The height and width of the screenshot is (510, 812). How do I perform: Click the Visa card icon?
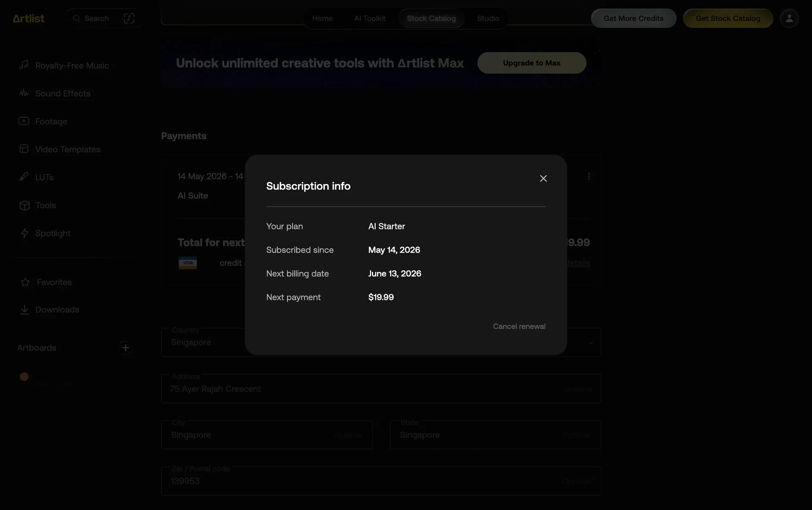187,263
